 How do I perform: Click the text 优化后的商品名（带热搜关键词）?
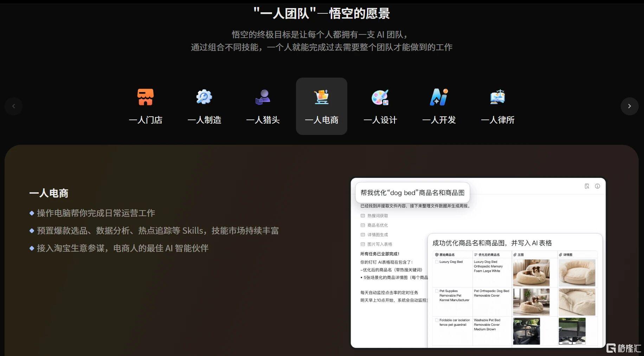pos(392,270)
